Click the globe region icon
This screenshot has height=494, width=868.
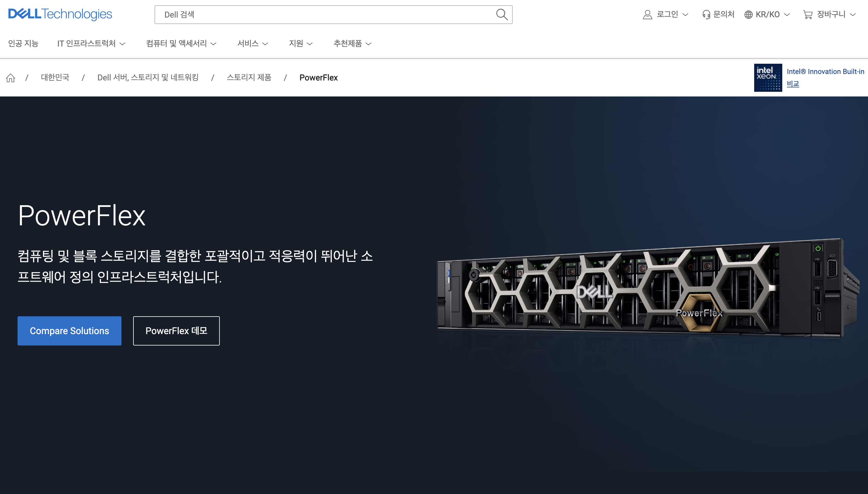[x=748, y=15]
